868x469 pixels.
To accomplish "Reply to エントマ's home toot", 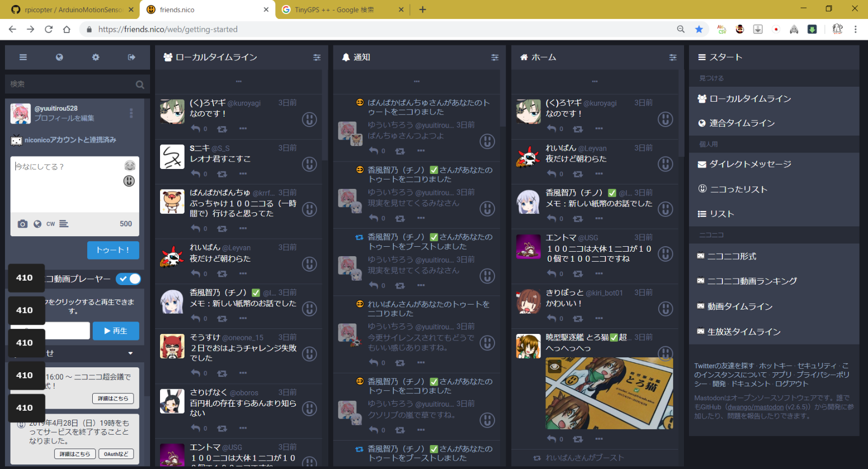I will click(x=551, y=274).
